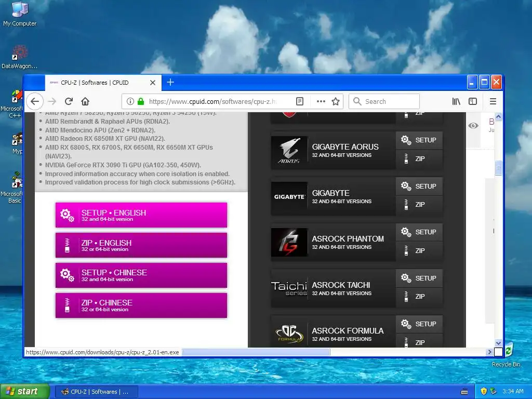Viewport: 532px width, 399px height.
Task: Click the green padlock security icon
Action: click(x=141, y=101)
